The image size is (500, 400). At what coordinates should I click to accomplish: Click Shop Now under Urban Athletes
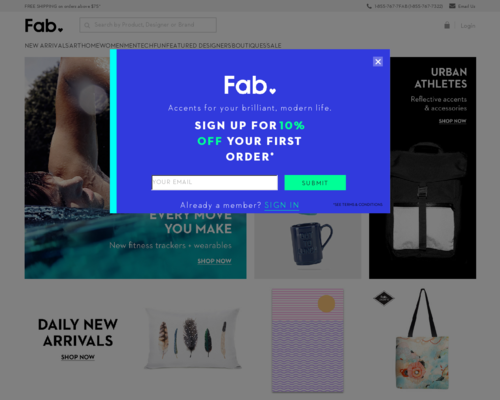pos(452,121)
